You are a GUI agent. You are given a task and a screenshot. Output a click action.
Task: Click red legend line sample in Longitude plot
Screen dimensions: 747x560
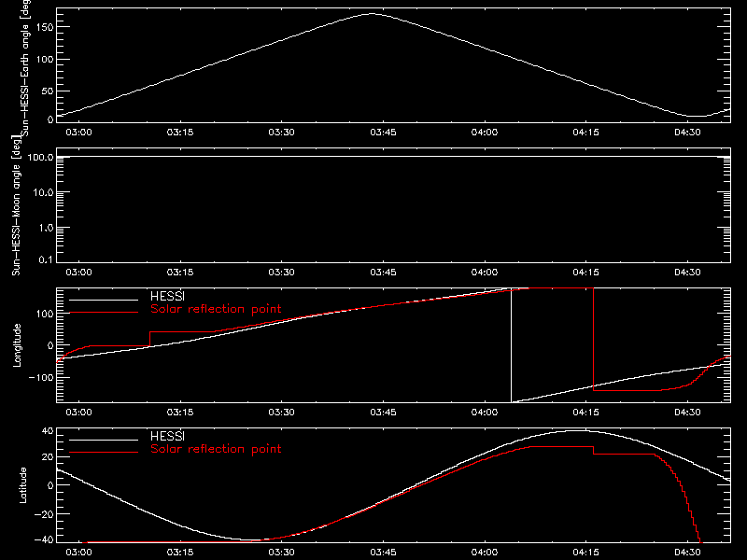[104, 313]
